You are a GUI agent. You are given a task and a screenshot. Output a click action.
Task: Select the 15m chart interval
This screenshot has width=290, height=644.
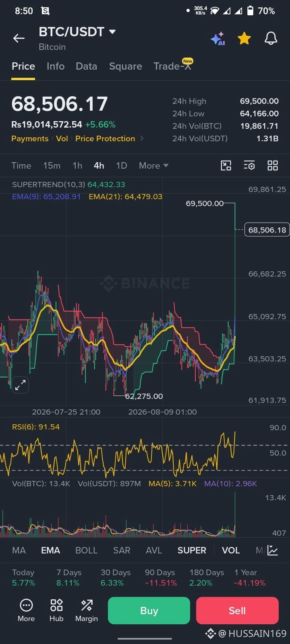coord(52,165)
